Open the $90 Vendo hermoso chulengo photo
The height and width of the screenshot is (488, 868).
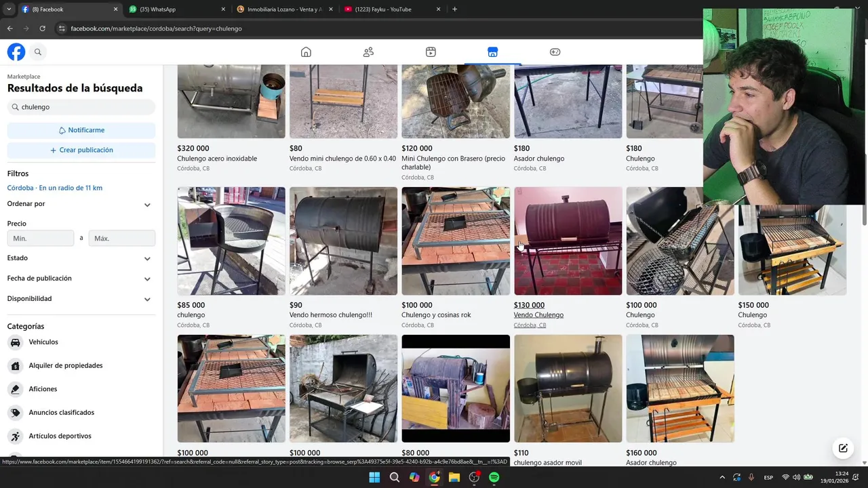tap(343, 241)
